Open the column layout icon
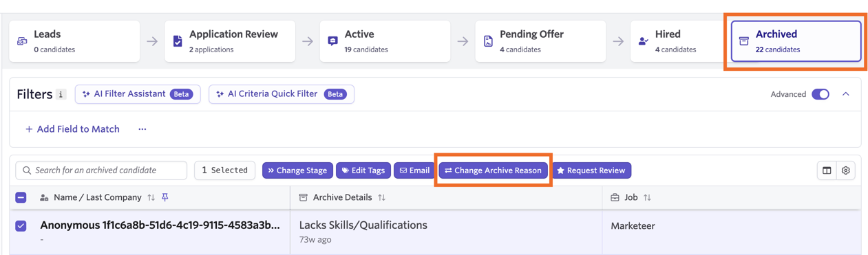Image resolution: width=868 pixels, height=255 pixels. 827,170
